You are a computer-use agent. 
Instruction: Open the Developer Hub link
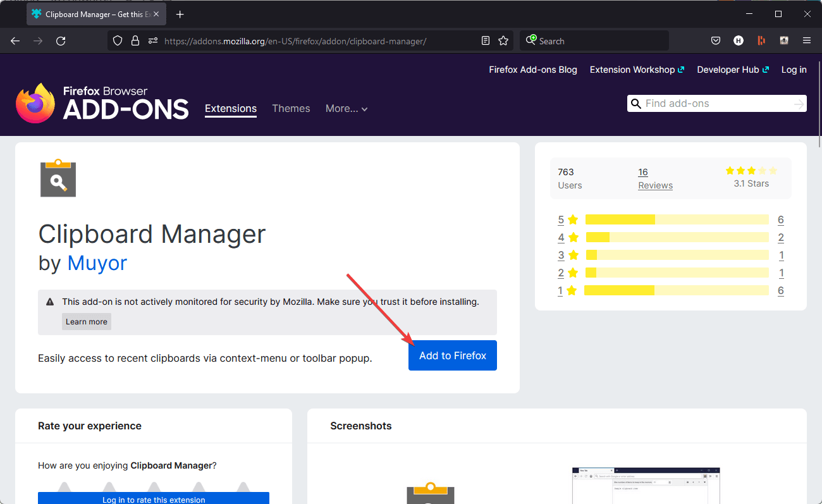coord(733,70)
